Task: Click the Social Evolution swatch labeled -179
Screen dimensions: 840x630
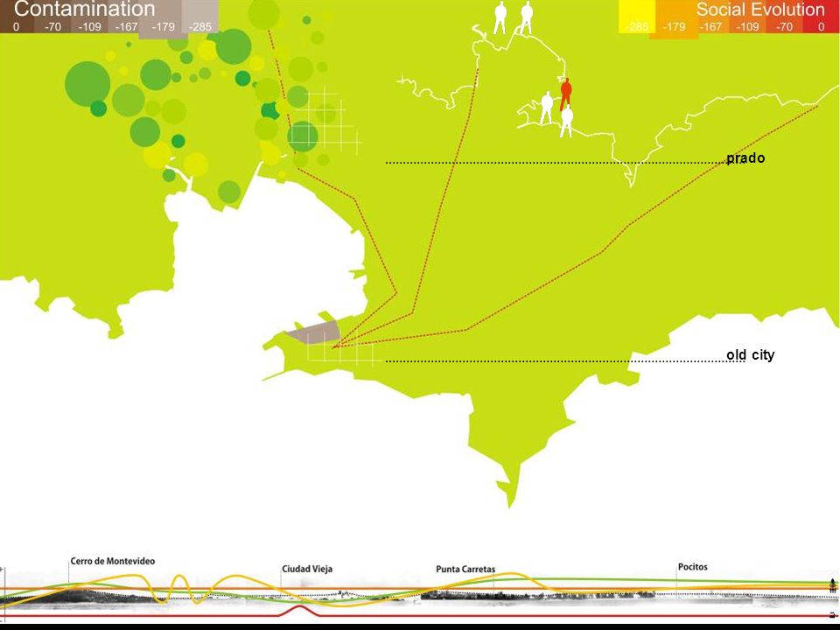Action: pos(674,19)
